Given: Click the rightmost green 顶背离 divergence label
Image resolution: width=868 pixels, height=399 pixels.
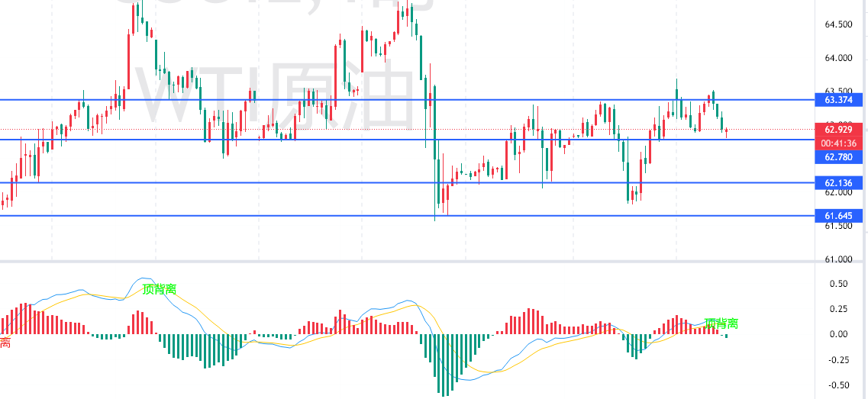Looking at the screenshot, I should pyautogui.click(x=721, y=323).
